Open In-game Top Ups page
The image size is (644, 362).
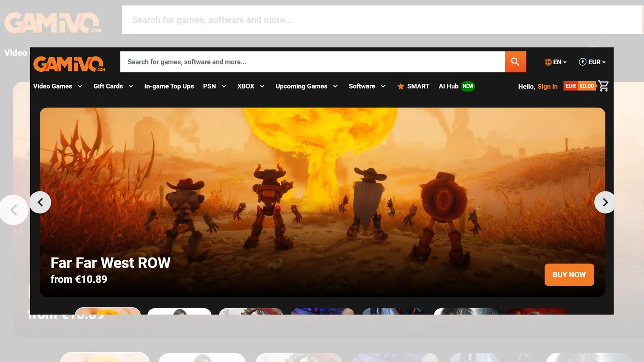169,86
